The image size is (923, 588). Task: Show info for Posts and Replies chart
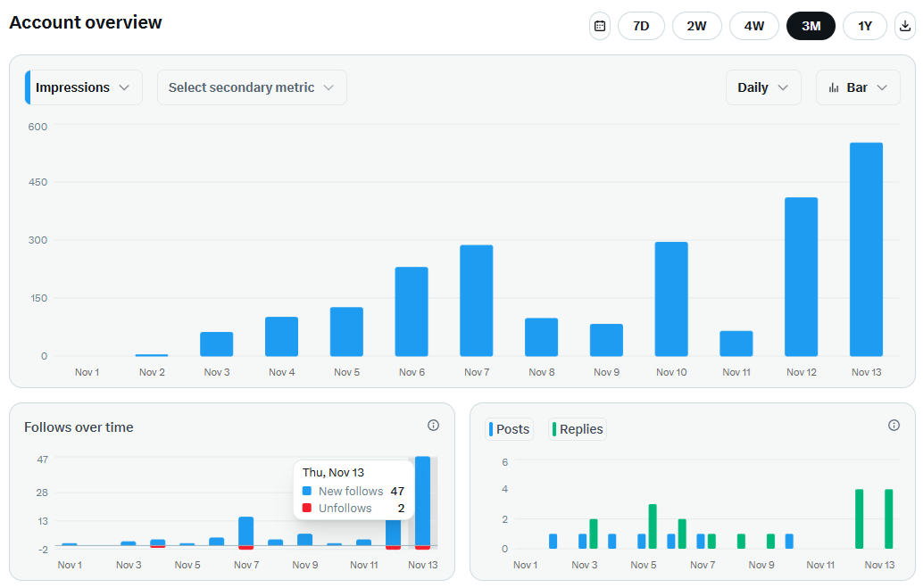pyautogui.click(x=894, y=425)
